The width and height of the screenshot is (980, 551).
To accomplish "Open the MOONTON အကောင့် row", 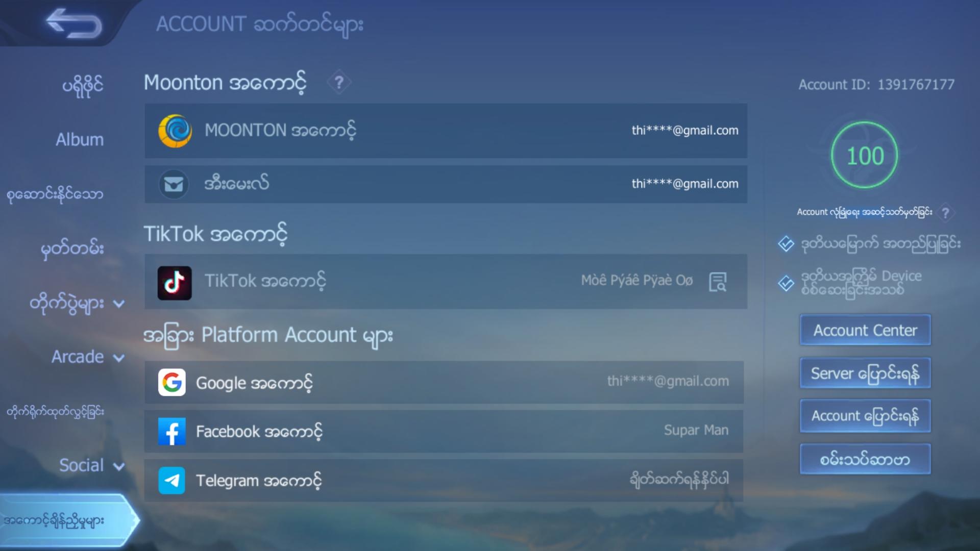I will pyautogui.click(x=446, y=131).
